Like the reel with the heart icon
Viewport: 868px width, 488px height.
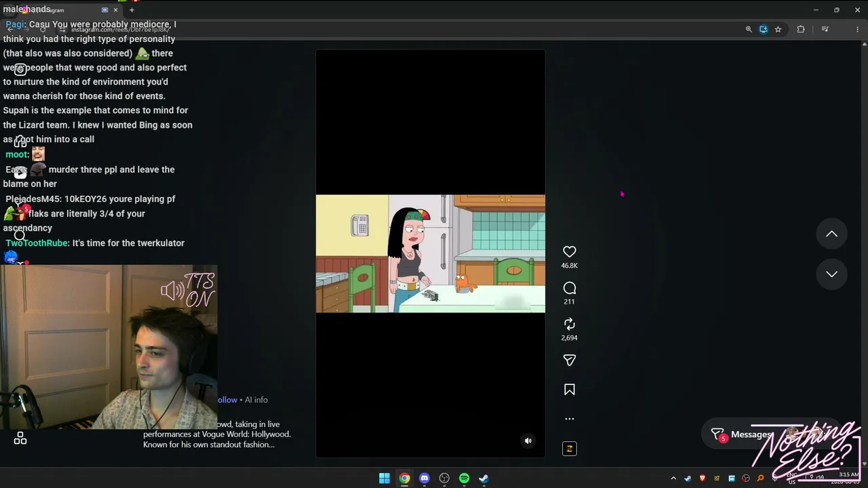570,251
